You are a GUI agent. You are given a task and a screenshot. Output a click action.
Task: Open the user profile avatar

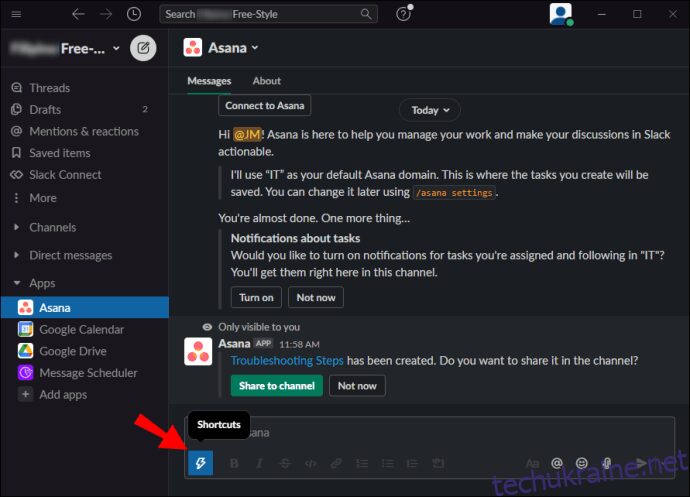[561, 14]
